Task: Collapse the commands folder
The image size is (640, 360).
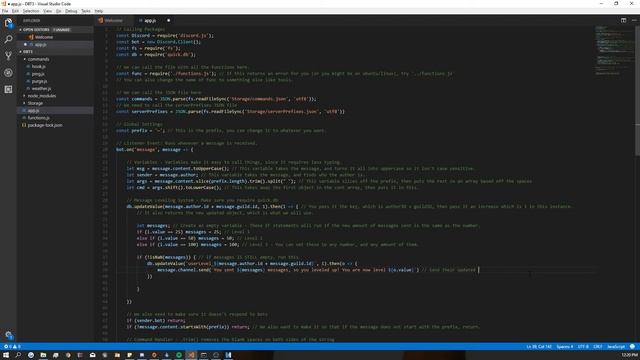Action: coord(38,59)
